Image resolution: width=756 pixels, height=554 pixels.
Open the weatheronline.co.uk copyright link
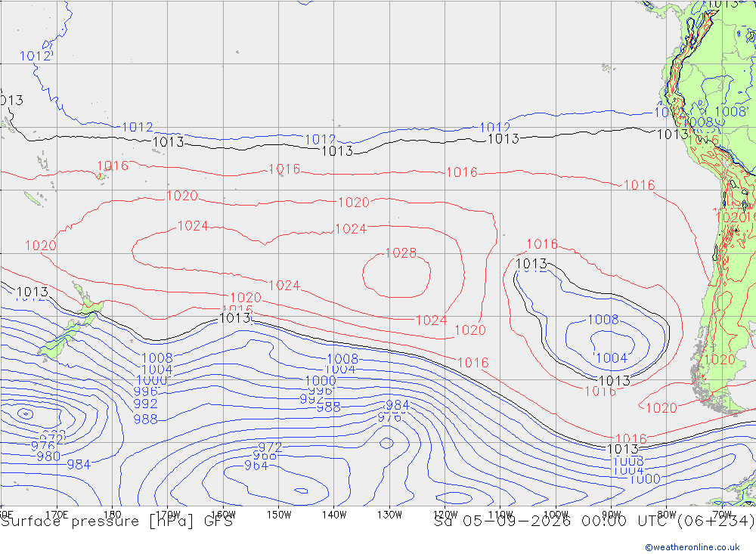692,546
